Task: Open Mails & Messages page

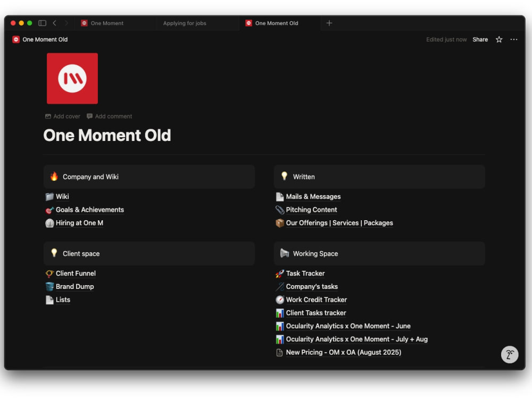Action: pyautogui.click(x=313, y=196)
